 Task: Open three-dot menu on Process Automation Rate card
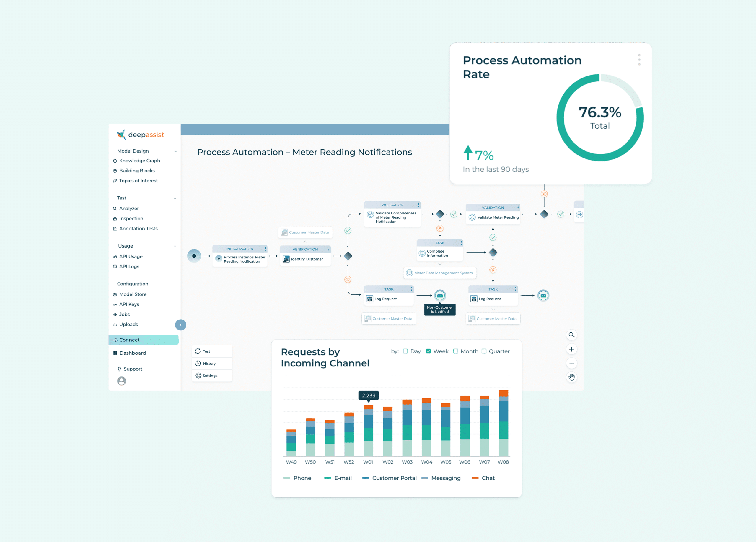tap(639, 60)
